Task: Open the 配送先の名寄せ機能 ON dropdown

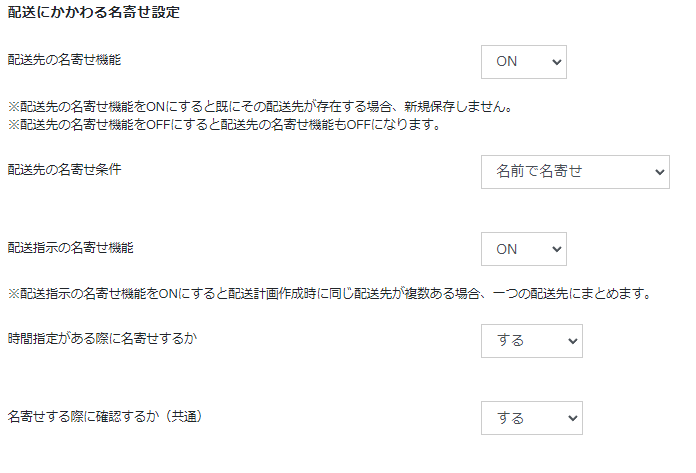Action: tap(523, 62)
